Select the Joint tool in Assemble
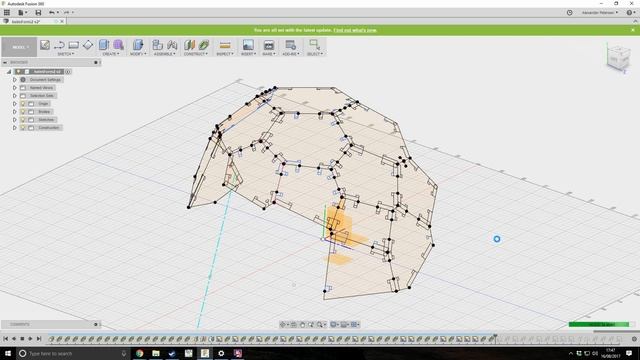This screenshot has width=640, height=360. point(172,45)
